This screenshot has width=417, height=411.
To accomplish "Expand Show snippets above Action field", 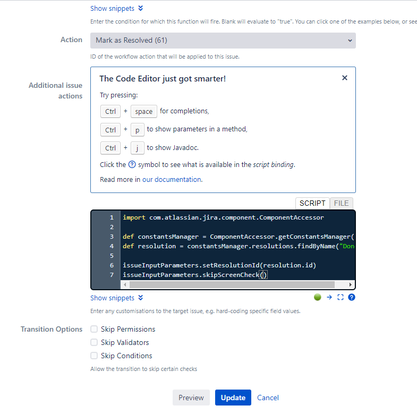I will (x=117, y=8).
